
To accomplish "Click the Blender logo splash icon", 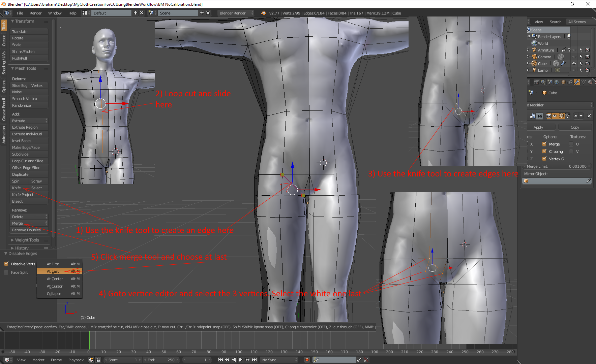I will click(x=263, y=13).
